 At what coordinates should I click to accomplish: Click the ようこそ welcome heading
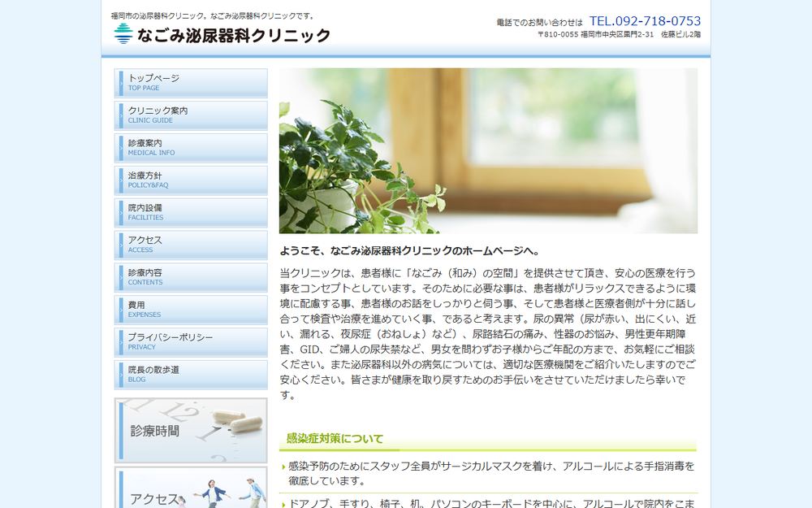(x=409, y=251)
